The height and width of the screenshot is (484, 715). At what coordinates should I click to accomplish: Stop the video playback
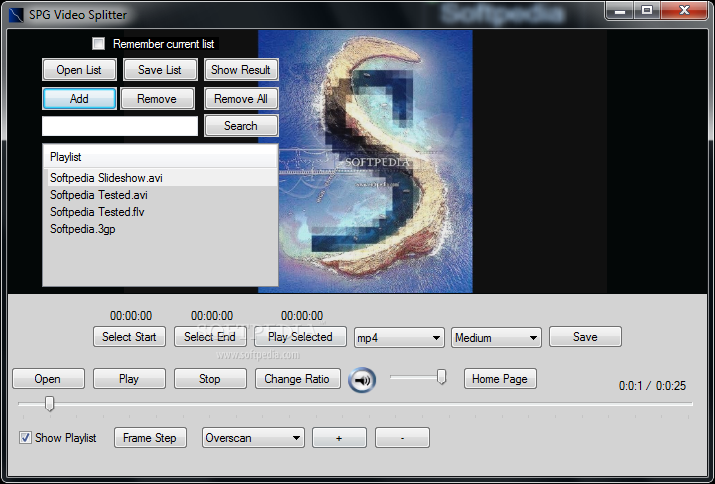[210, 379]
